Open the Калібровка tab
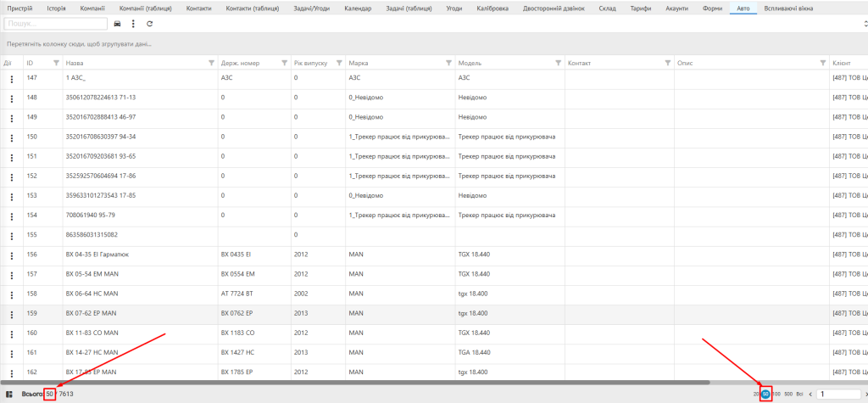Screen dimensions: 868x403 point(492,8)
